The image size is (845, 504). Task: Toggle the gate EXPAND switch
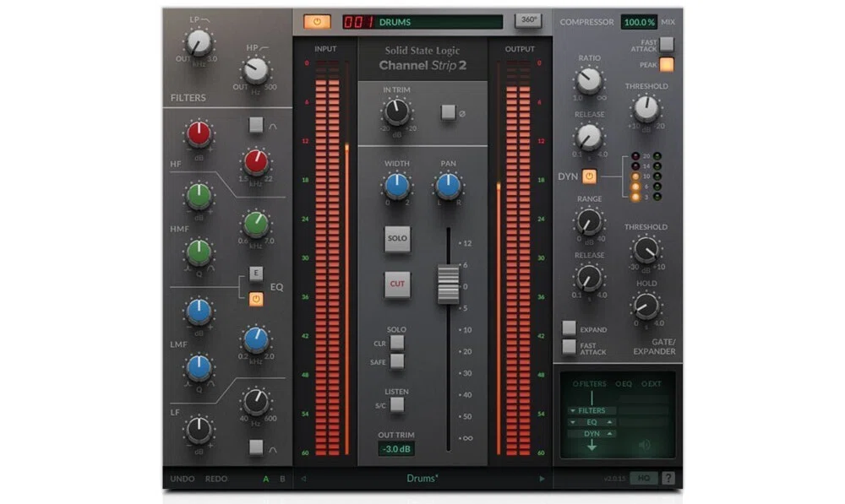pos(569,328)
